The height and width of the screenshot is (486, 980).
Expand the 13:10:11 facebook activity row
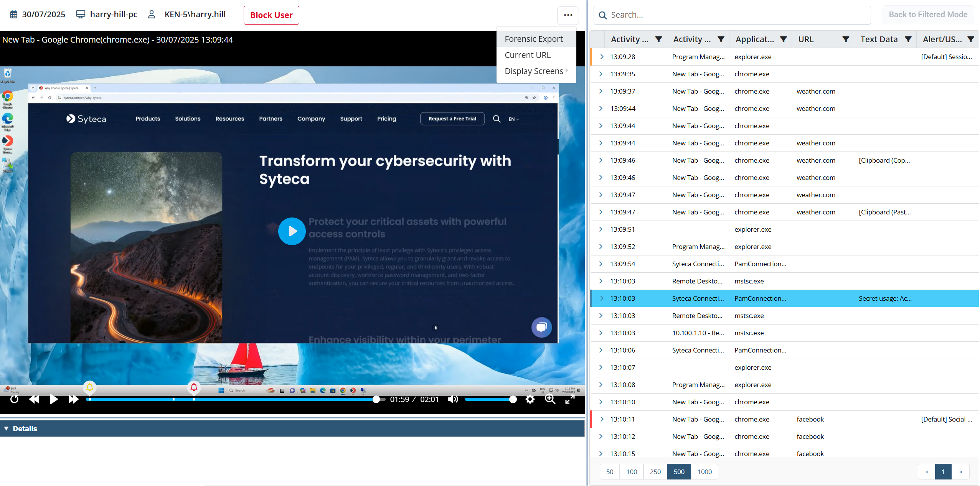601,419
